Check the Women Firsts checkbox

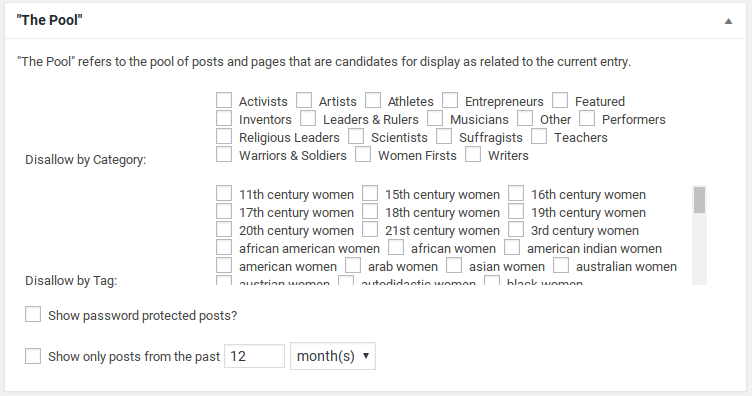point(363,154)
